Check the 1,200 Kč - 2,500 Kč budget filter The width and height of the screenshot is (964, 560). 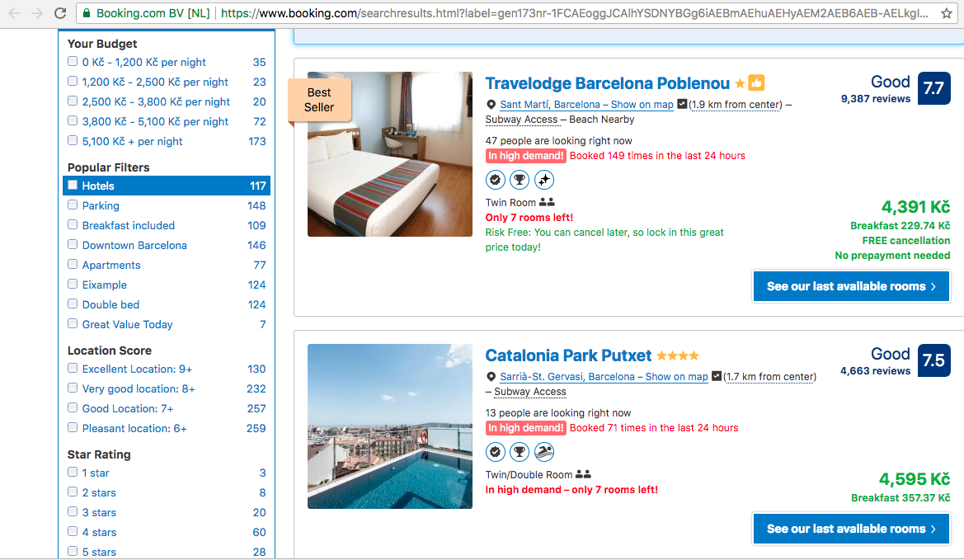tap(73, 81)
